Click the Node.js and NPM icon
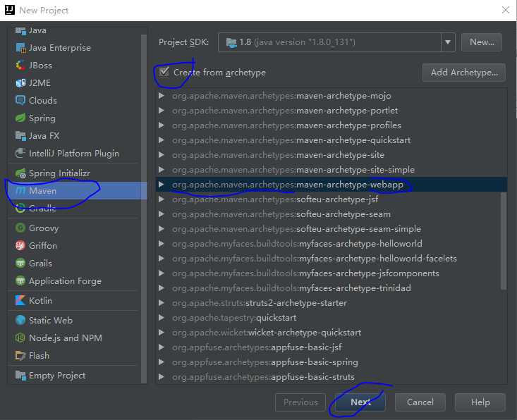This screenshot has height=420, width=517. click(20, 338)
